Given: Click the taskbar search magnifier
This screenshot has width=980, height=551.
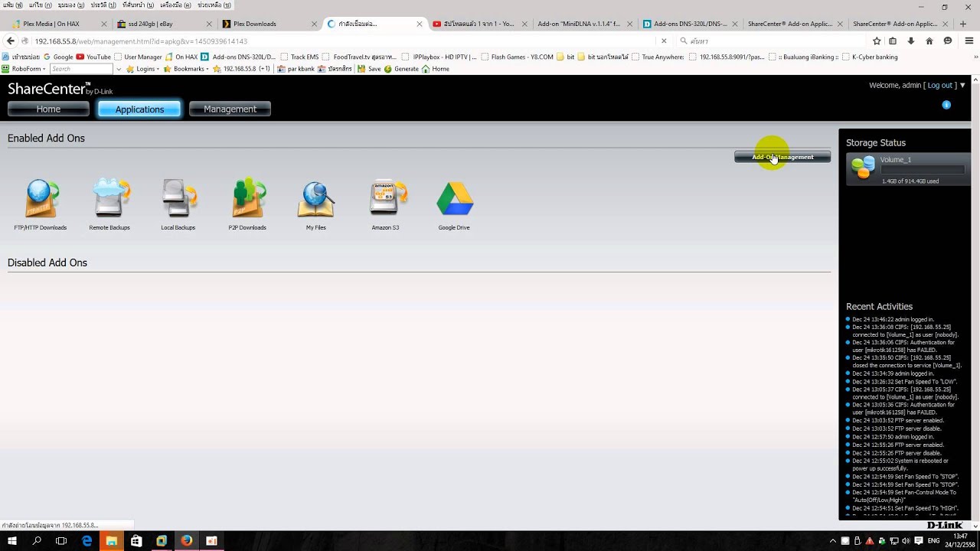Looking at the screenshot, I should (37, 540).
